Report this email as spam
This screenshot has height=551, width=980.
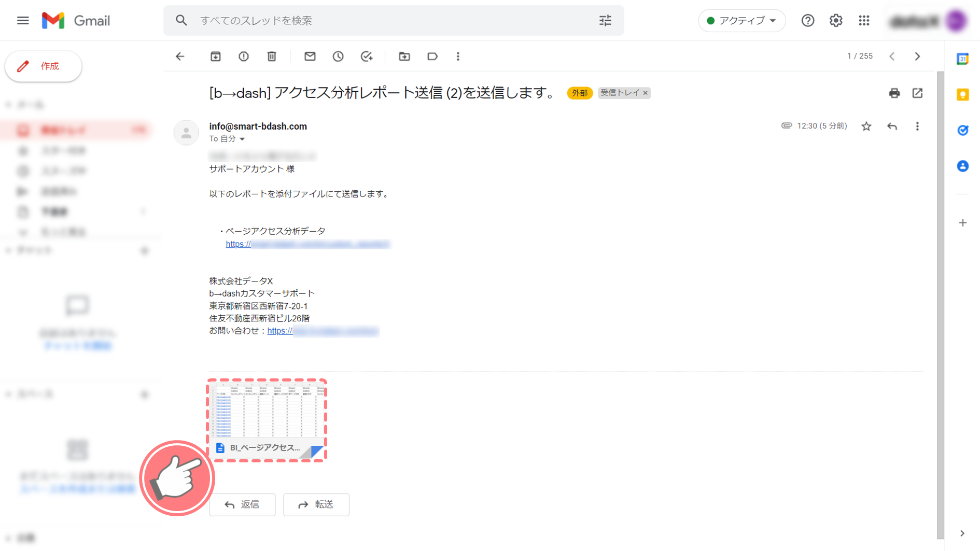[x=244, y=56]
